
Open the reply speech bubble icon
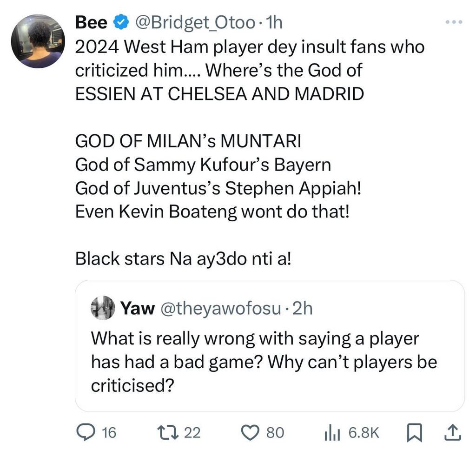pyautogui.click(x=86, y=433)
